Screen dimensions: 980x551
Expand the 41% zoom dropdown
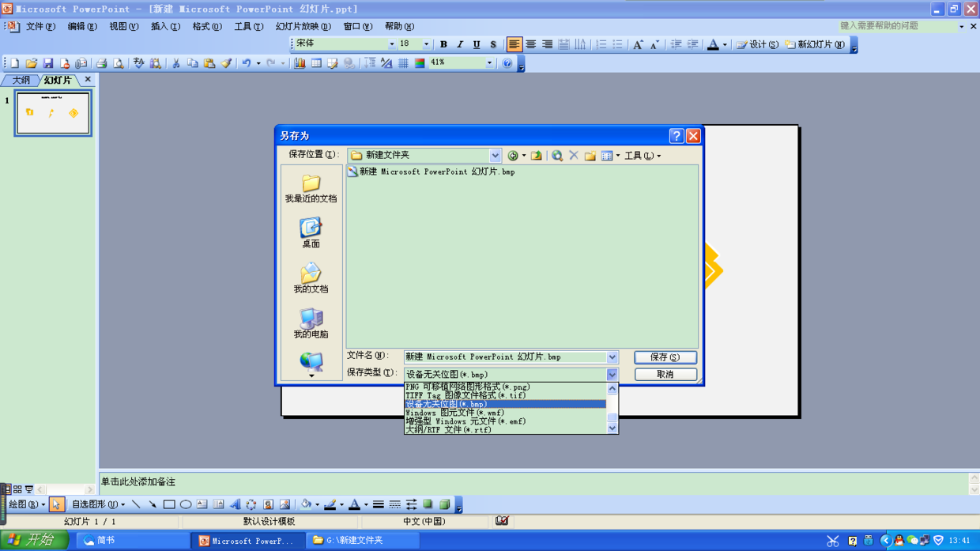click(x=489, y=63)
